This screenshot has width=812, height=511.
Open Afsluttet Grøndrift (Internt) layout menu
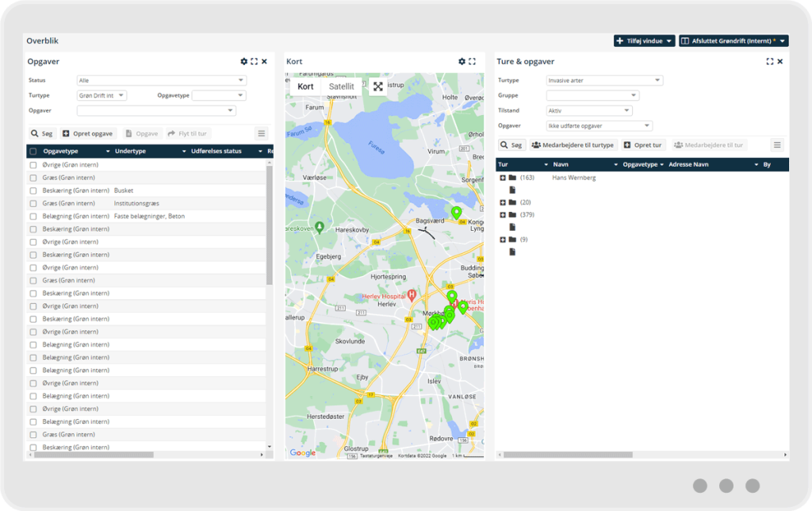[x=733, y=41]
